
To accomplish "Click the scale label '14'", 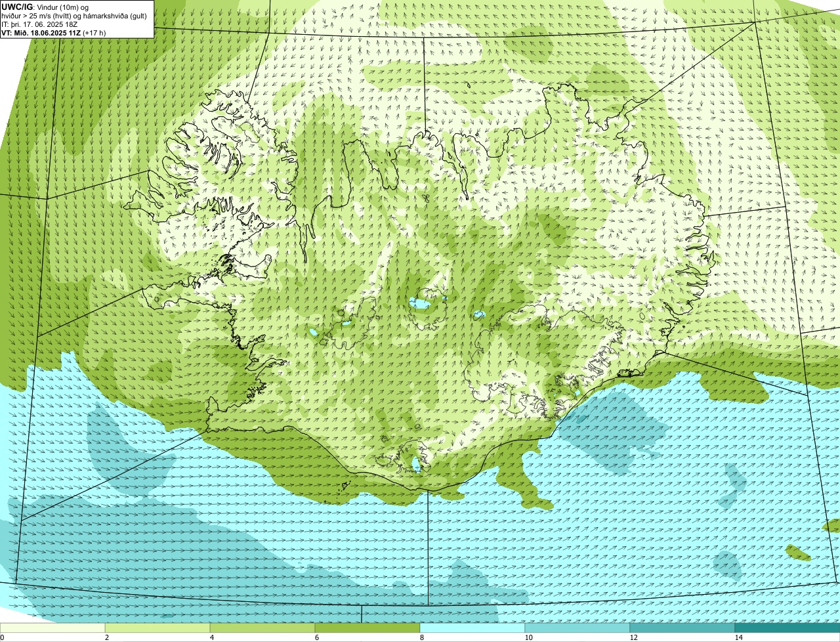I will point(738,637).
